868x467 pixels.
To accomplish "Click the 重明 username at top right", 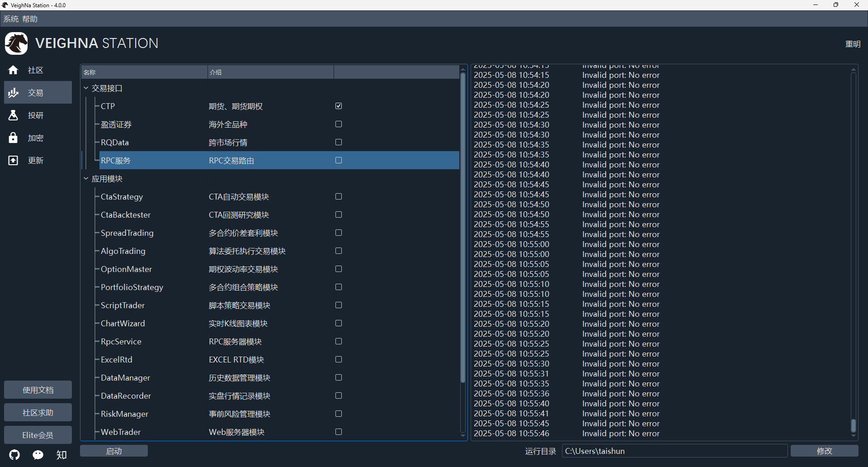I will 853,44.
